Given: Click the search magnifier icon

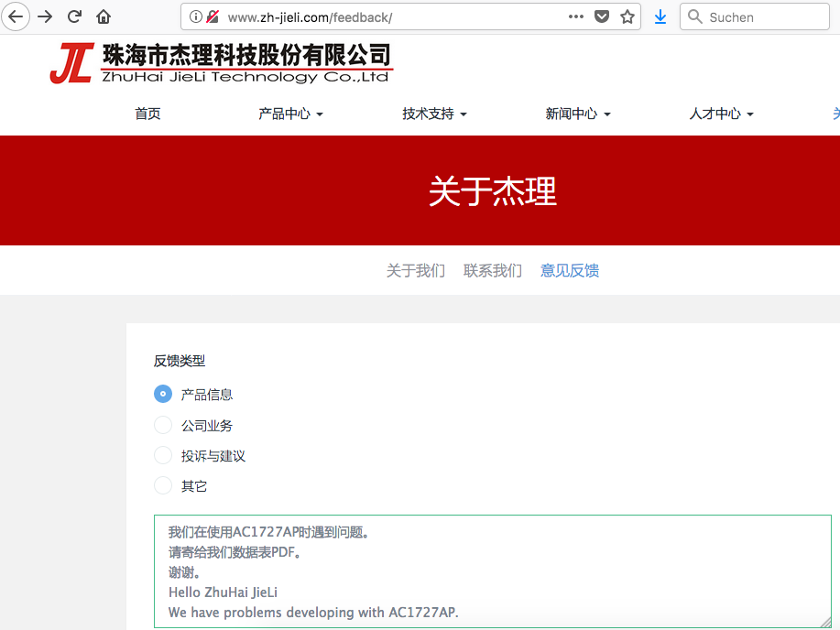Looking at the screenshot, I should [695, 16].
